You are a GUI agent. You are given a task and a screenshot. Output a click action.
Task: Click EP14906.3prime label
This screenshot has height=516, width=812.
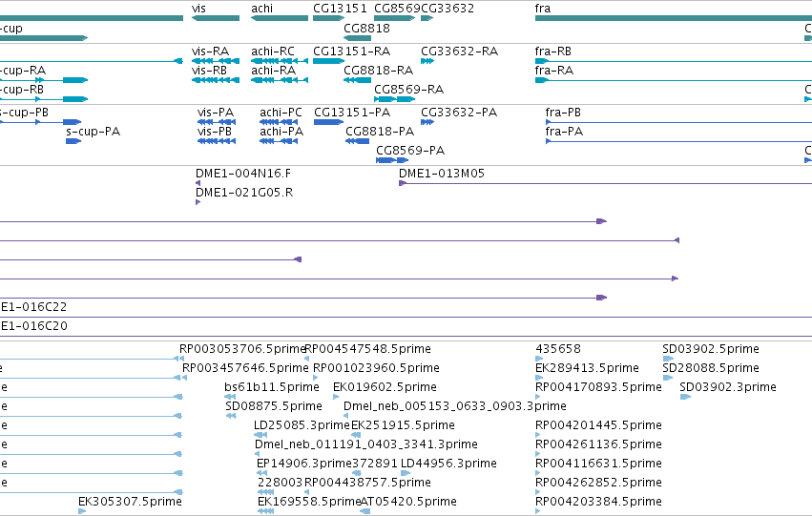pyautogui.click(x=304, y=464)
